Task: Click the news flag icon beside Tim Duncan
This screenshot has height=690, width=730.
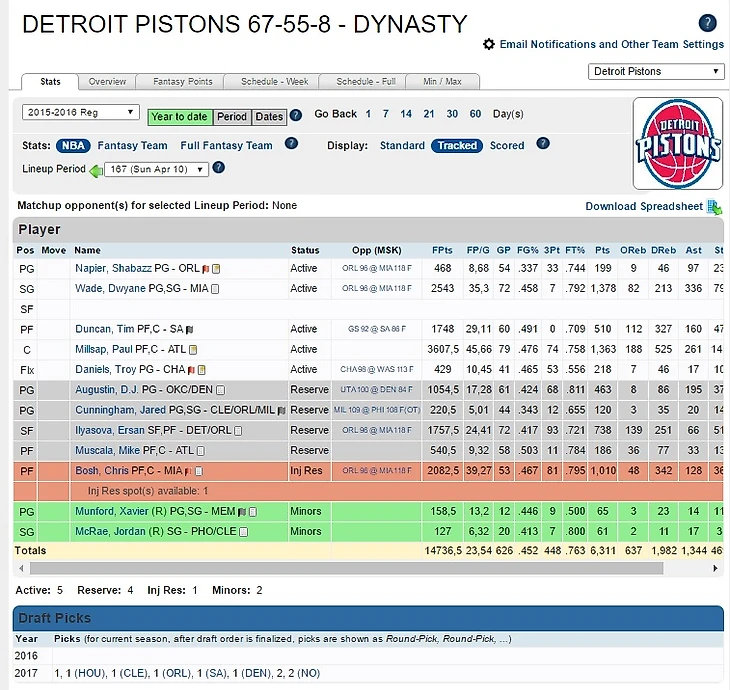Action: coord(189,329)
